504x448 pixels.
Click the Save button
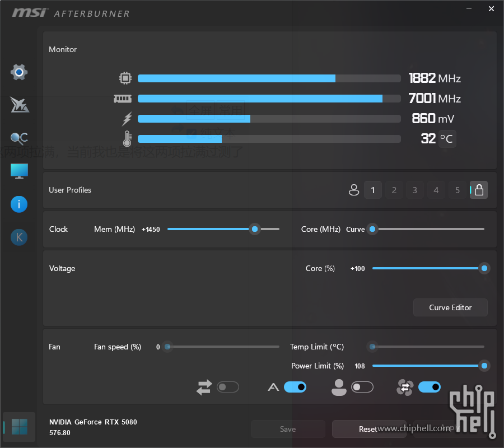(288, 429)
